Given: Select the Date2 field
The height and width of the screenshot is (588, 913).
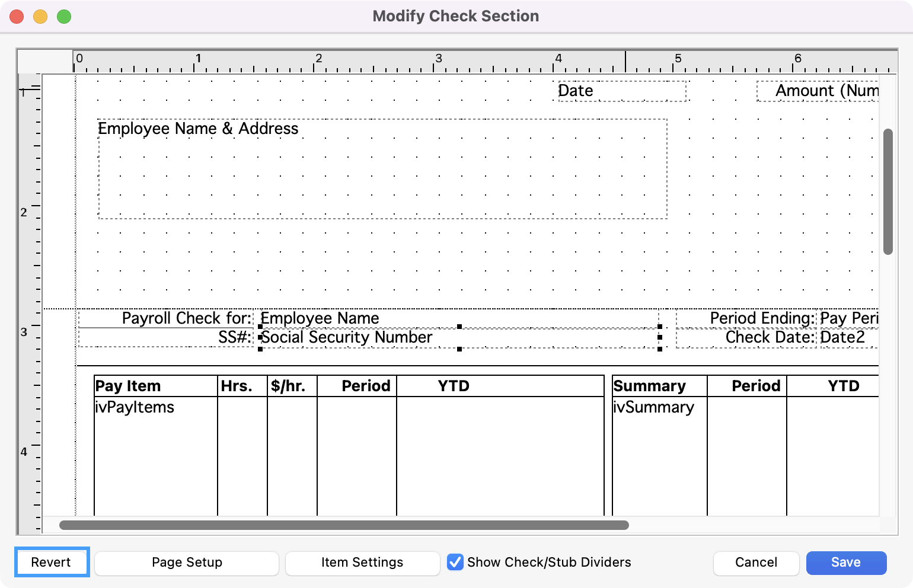Looking at the screenshot, I should point(848,338).
